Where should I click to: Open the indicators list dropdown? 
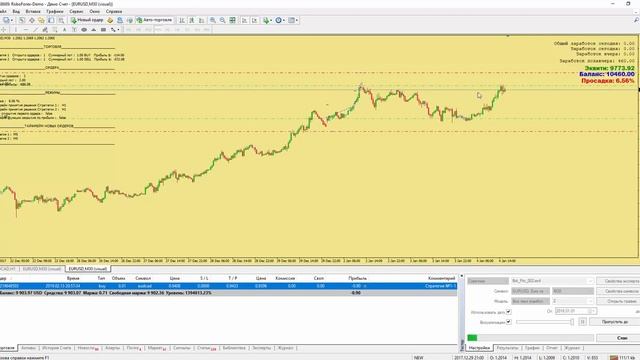[x=267, y=20]
